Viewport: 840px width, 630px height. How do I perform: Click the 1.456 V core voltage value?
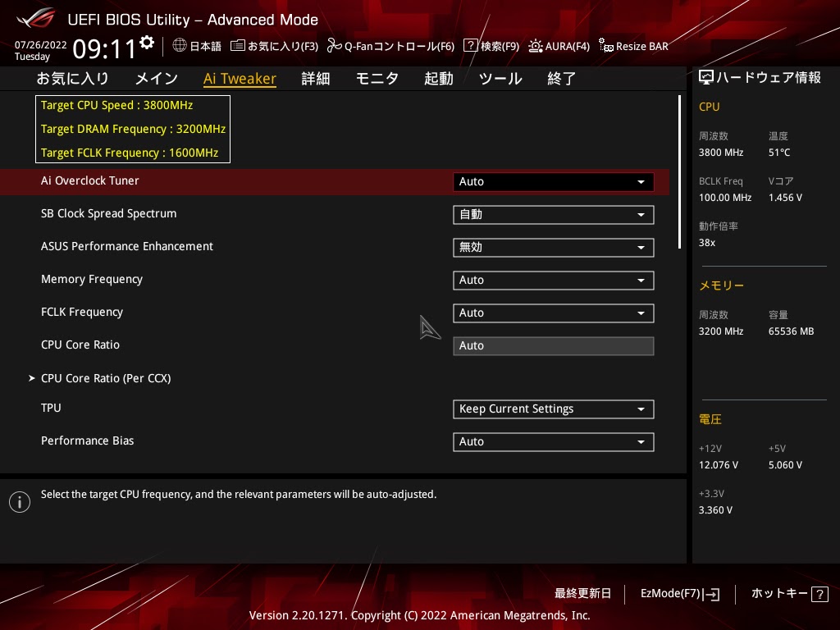click(785, 198)
